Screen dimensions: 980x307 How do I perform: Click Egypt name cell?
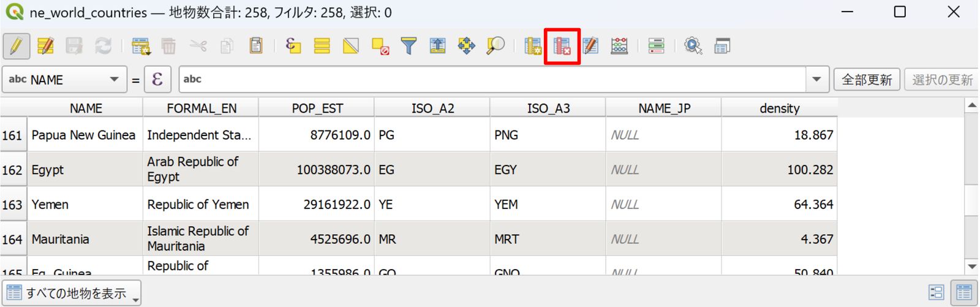[x=85, y=170]
